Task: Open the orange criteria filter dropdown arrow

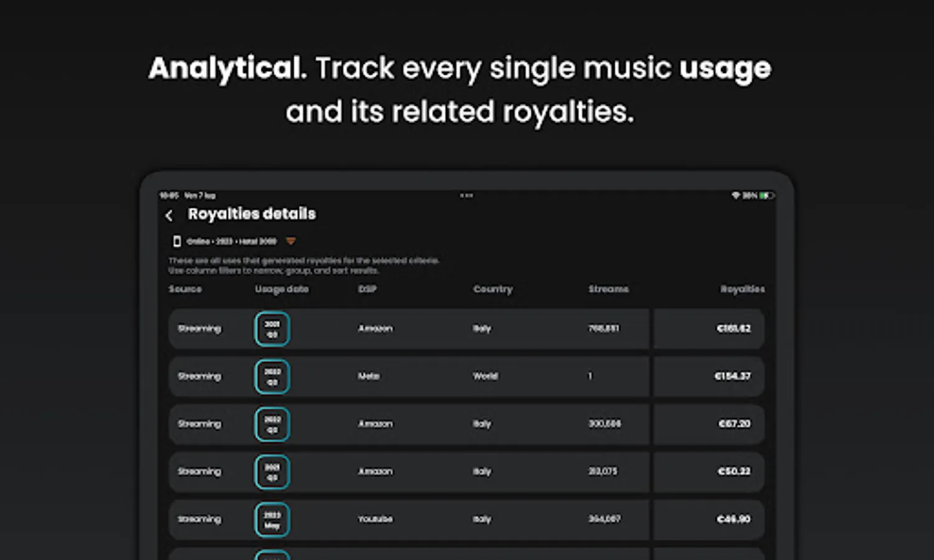Action: 291,241
